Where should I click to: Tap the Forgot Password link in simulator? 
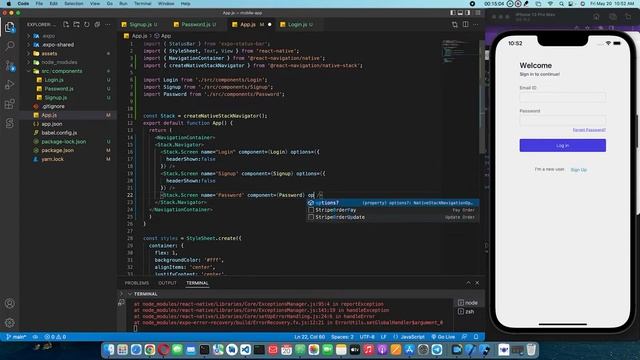589,130
